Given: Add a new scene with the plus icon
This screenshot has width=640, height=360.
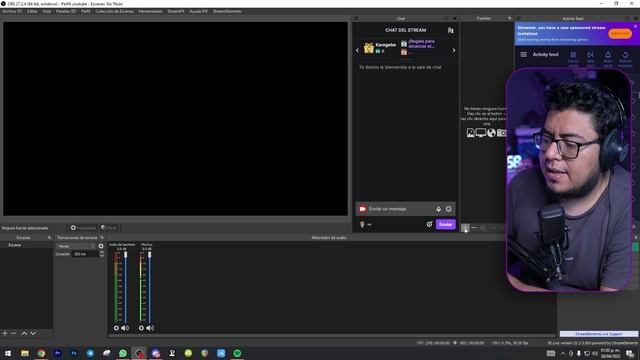Looking at the screenshot, I should click(5, 333).
